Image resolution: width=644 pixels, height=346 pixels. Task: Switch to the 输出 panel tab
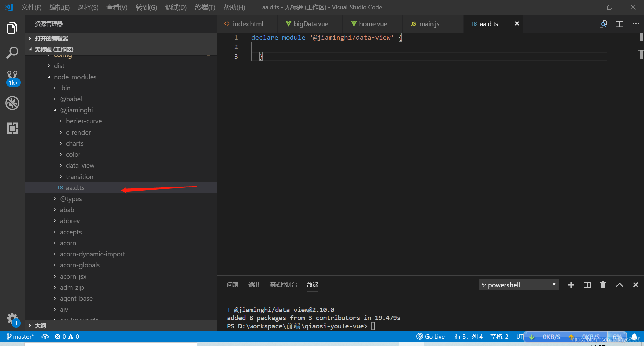(x=254, y=285)
